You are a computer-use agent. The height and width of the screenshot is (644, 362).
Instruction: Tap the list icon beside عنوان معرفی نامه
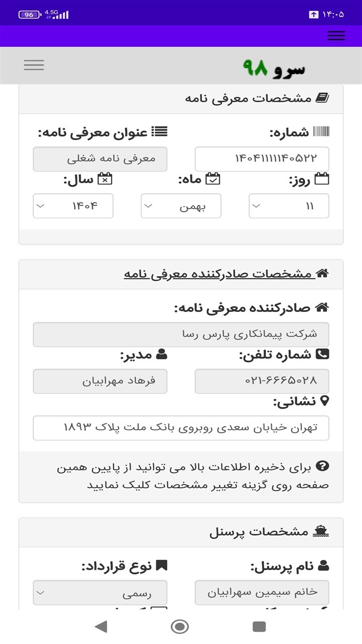[160, 132]
